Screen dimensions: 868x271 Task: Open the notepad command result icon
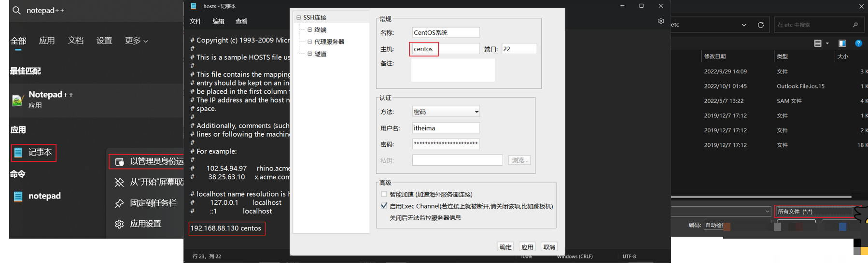coord(18,196)
